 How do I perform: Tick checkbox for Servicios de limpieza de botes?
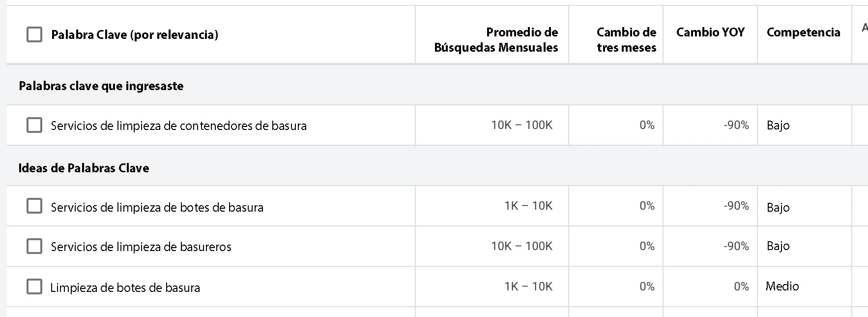tap(34, 206)
